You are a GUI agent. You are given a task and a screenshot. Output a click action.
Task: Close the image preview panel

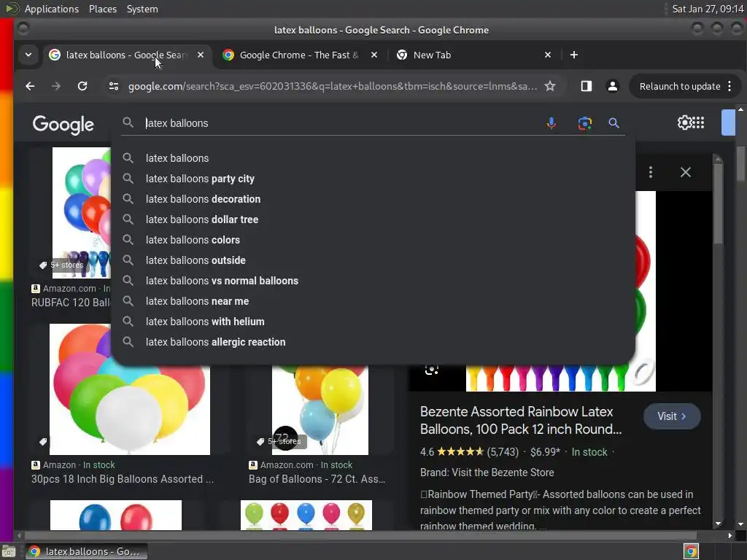coord(686,172)
